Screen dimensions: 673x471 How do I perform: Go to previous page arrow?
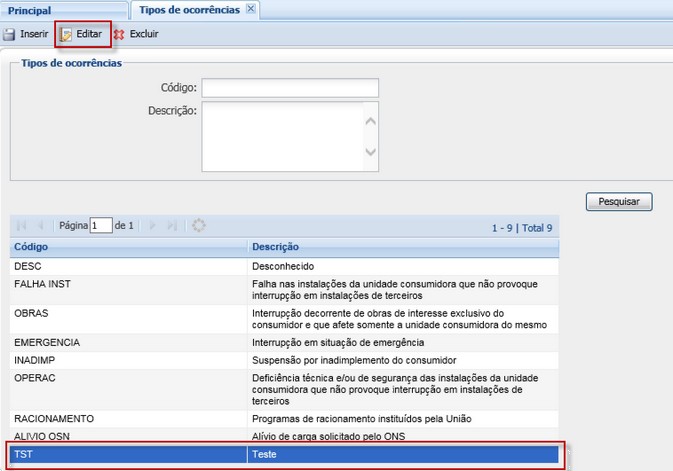(x=41, y=226)
